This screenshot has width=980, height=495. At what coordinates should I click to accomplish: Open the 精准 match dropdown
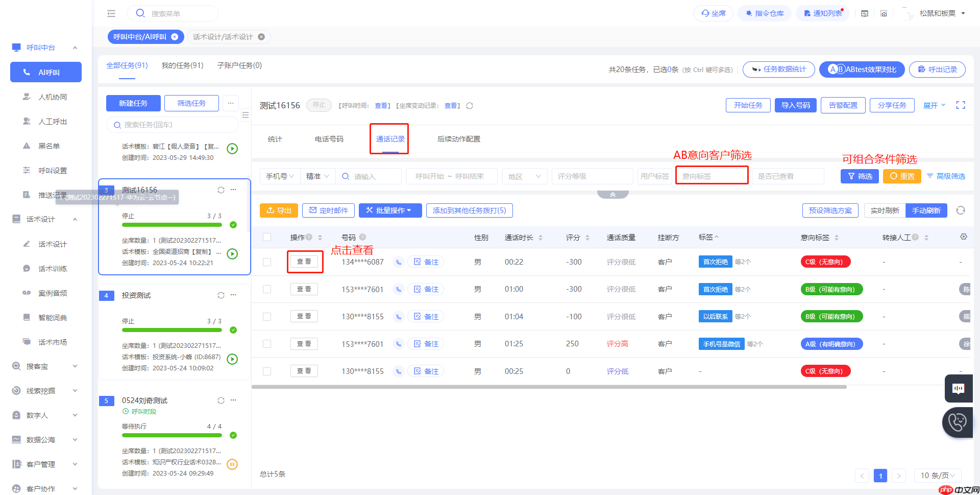tap(317, 176)
